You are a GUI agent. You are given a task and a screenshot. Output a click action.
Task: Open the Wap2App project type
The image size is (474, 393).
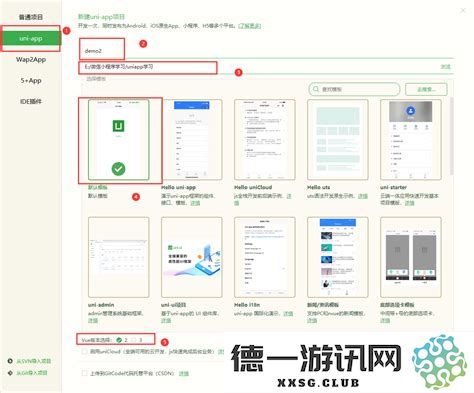click(x=31, y=60)
